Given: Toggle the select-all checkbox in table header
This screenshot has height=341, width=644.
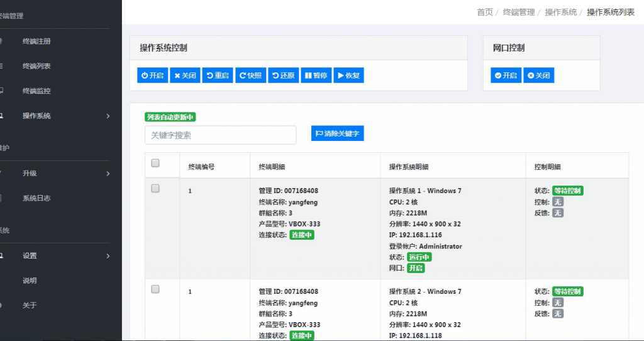Looking at the screenshot, I should coord(155,164).
